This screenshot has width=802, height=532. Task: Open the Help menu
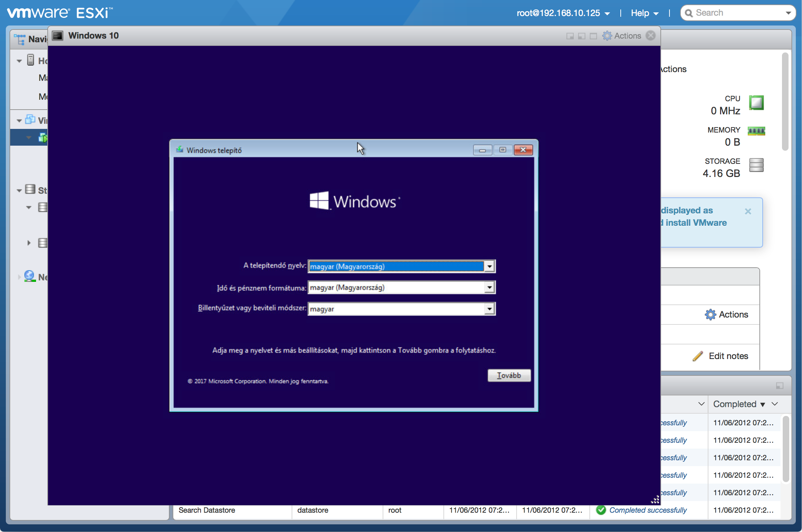(x=644, y=13)
